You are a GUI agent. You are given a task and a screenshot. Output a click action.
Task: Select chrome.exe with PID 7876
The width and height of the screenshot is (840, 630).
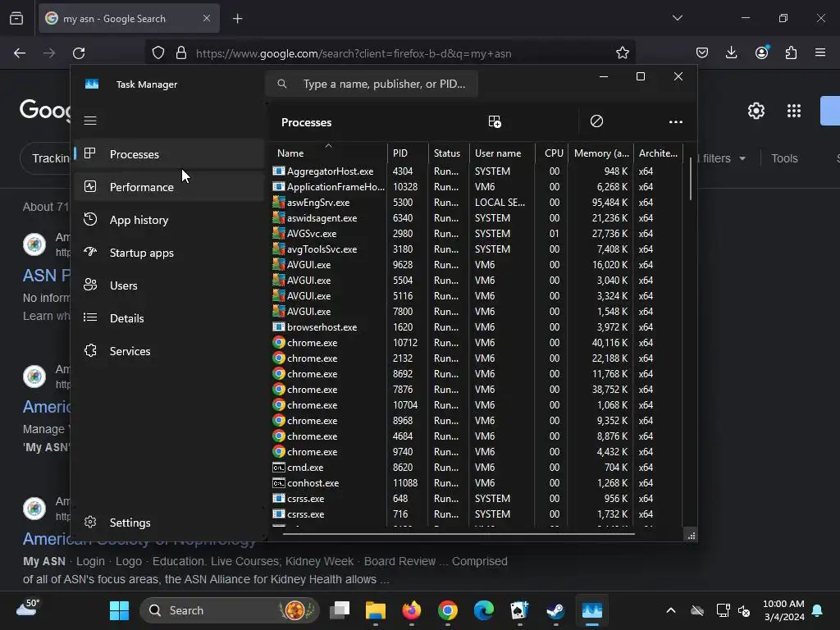(477, 390)
